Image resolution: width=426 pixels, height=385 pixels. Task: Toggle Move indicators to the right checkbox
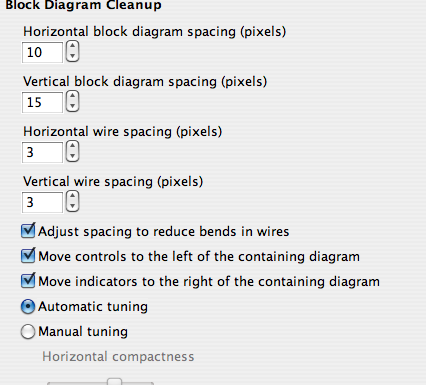click(x=28, y=281)
